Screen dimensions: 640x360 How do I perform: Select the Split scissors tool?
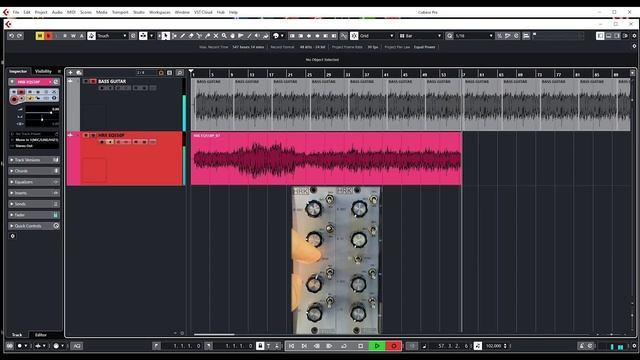coord(199,36)
